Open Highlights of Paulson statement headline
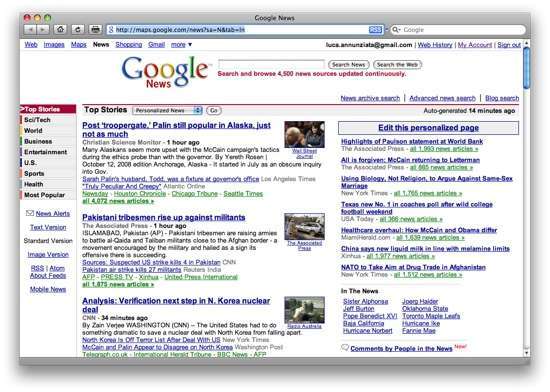Image resolution: width=550 pixels, height=392 pixels. coord(412,141)
